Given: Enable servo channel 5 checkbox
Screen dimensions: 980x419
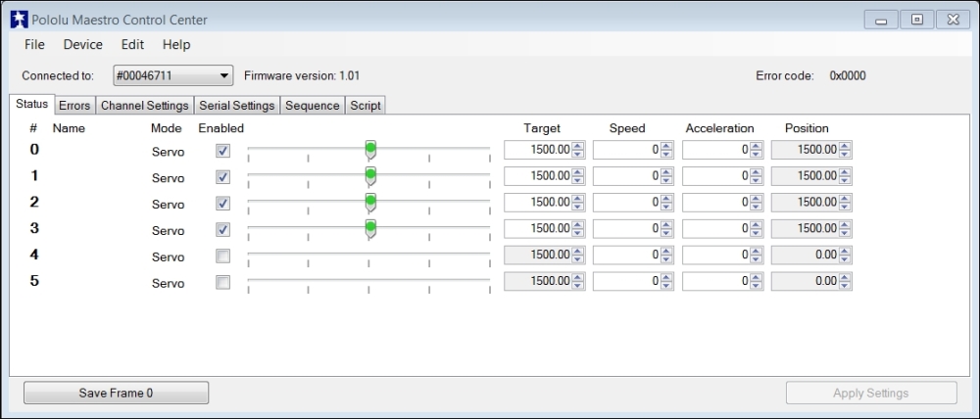Looking at the screenshot, I should click(222, 282).
